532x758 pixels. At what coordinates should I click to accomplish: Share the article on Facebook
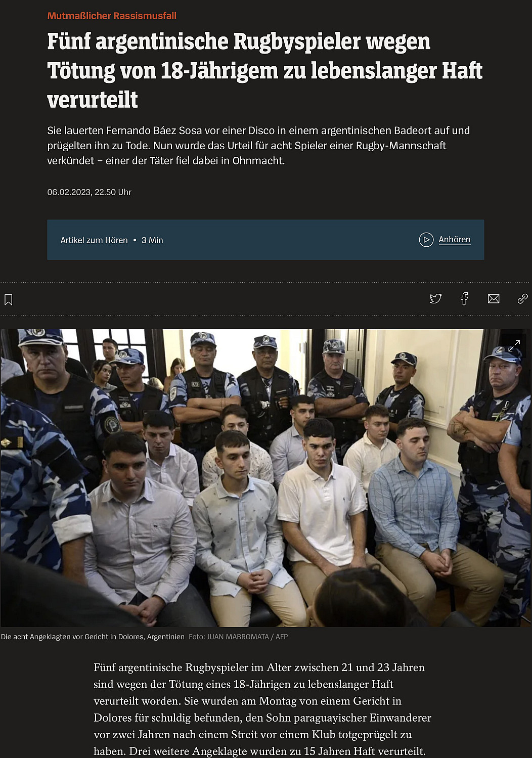(x=464, y=299)
